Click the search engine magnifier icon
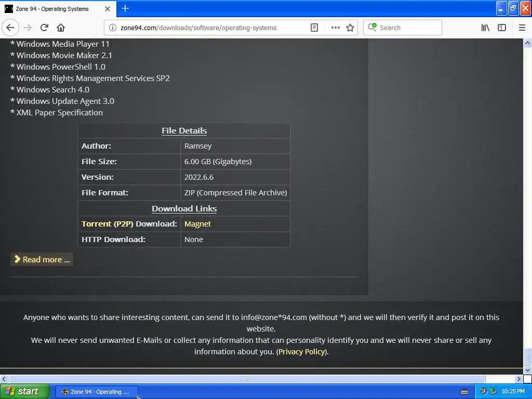The height and width of the screenshot is (399, 532). pyautogui.click(x=372, y=27)
